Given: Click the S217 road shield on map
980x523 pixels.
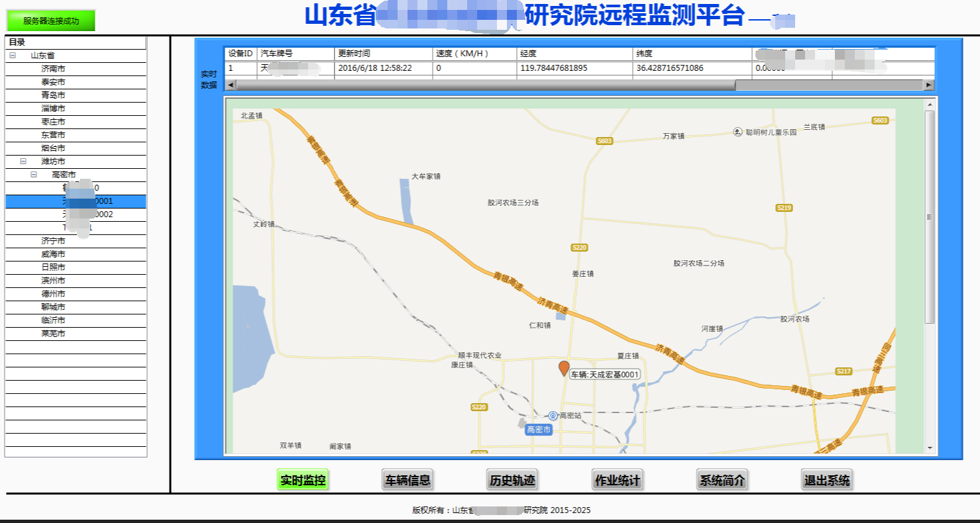Looking at the screenshot, I should [x=844, y=371].
